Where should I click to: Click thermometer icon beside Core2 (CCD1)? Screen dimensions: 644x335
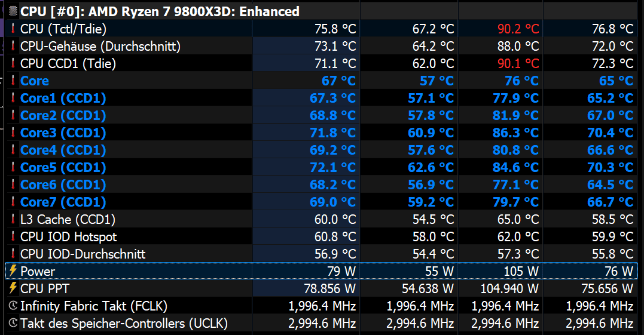pyautogui.click(x=13, y=115)
